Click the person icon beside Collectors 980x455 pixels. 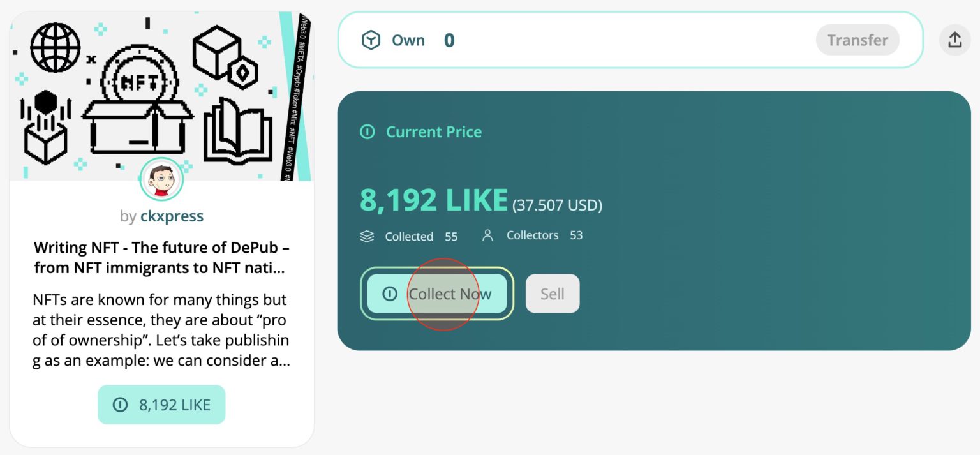pyautogui.click(x=488, y=235)
